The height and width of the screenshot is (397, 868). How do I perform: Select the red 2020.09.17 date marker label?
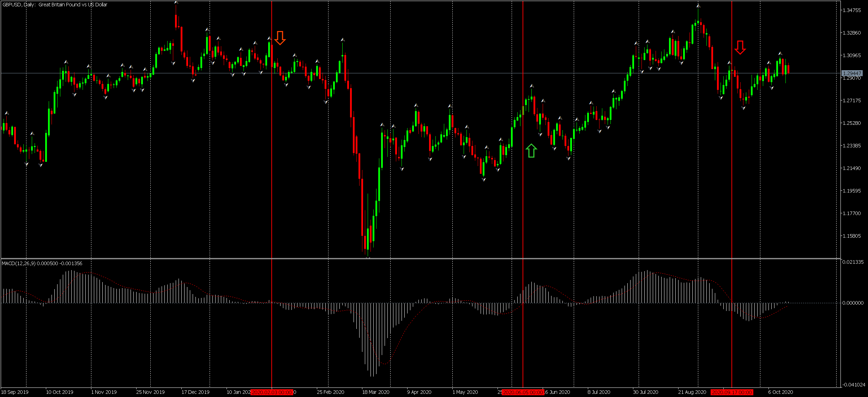732,392
